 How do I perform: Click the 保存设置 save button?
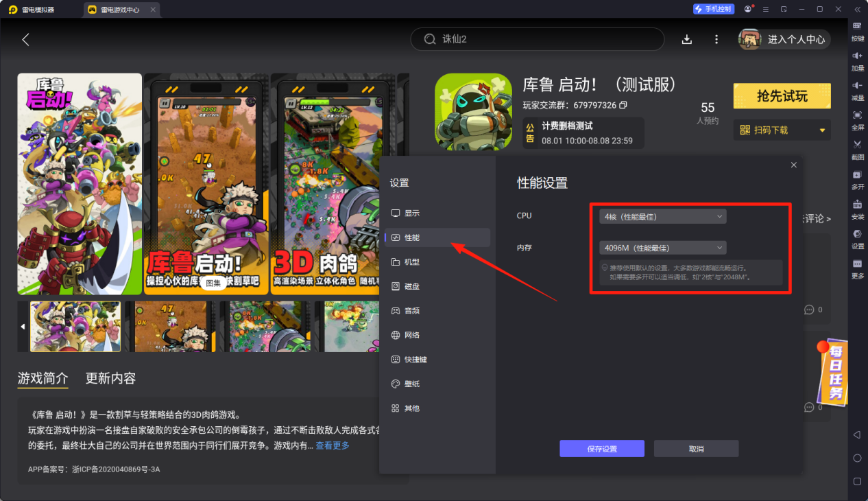click(602, 449)
